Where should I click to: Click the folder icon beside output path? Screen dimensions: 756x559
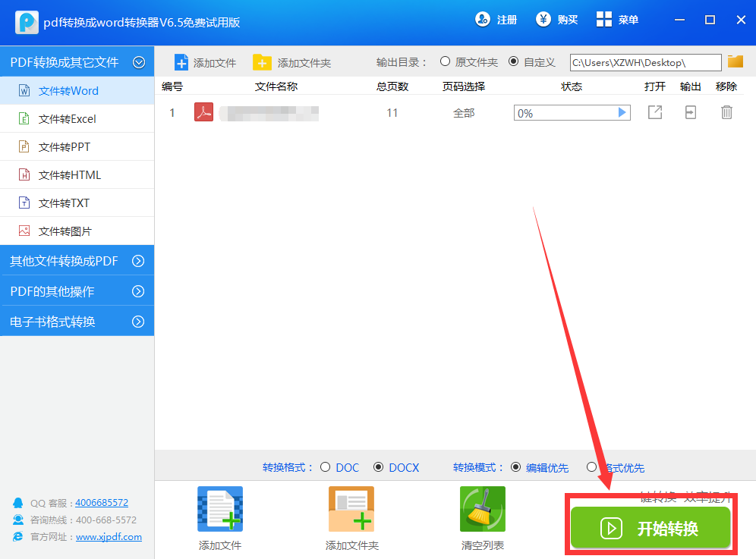pyautogui.click(x=735, y=62)
